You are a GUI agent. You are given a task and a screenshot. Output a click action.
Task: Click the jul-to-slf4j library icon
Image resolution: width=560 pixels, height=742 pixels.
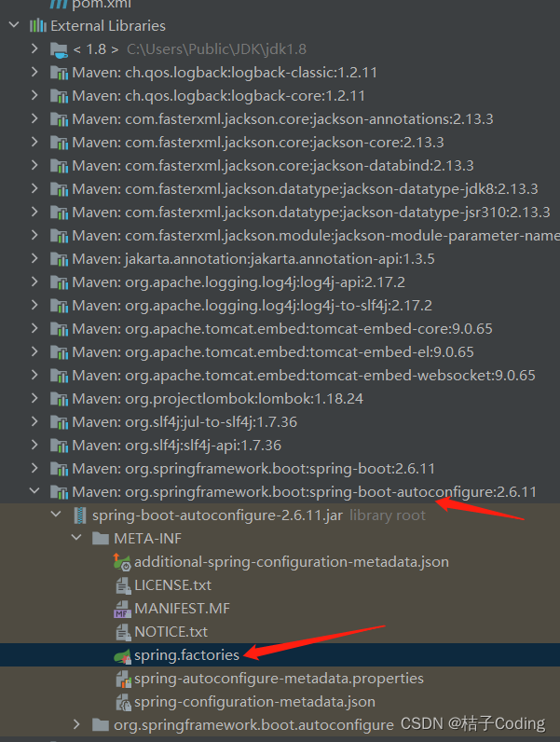pos(59,421)
